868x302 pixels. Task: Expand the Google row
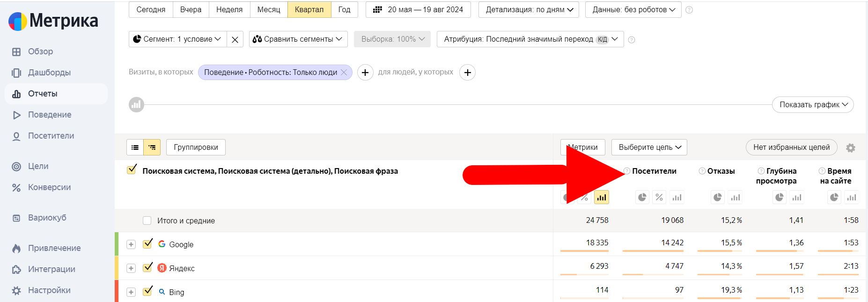tap(131, 244)
